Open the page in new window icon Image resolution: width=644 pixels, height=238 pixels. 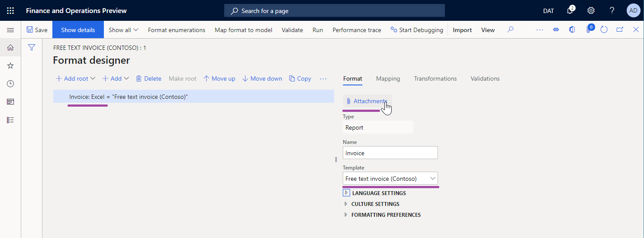(x=620, y=29)
